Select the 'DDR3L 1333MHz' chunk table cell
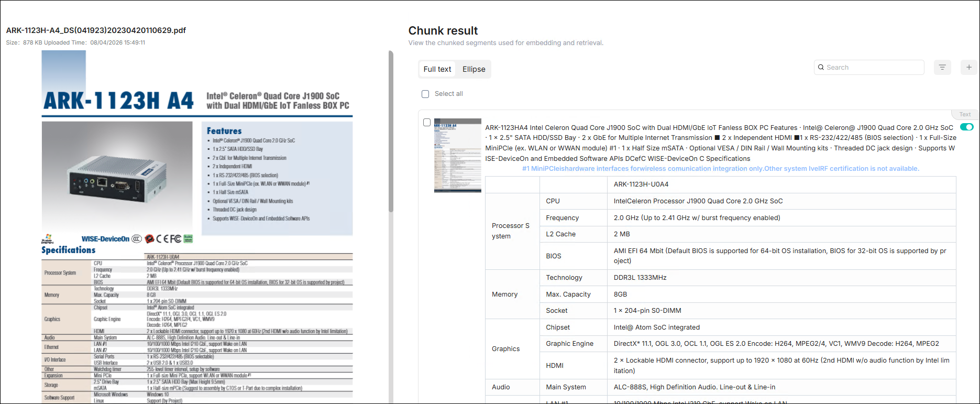980x404 pixels. 781,278
